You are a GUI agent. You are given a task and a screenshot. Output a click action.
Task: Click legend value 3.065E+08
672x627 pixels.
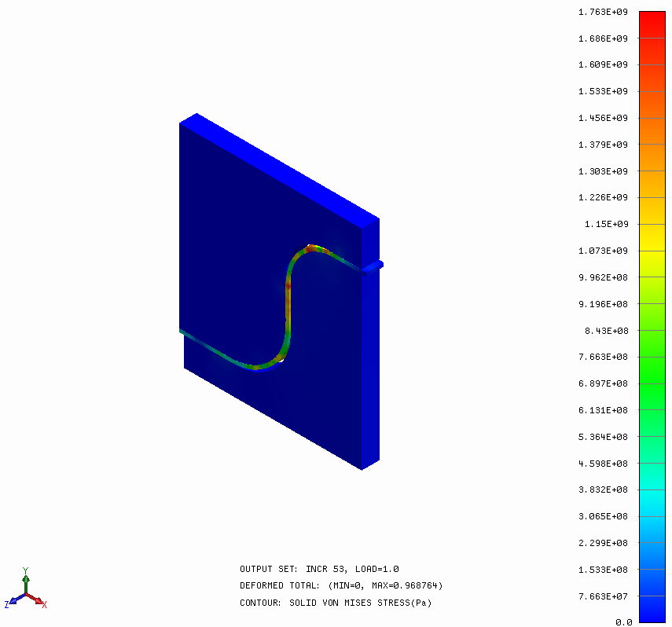[603, 516]
